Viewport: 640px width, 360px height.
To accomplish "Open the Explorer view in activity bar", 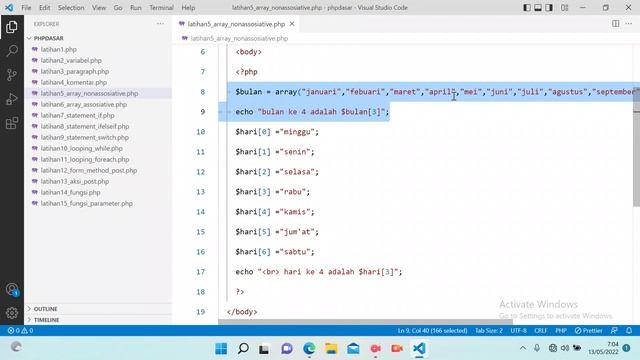I will tap(12, 27).
